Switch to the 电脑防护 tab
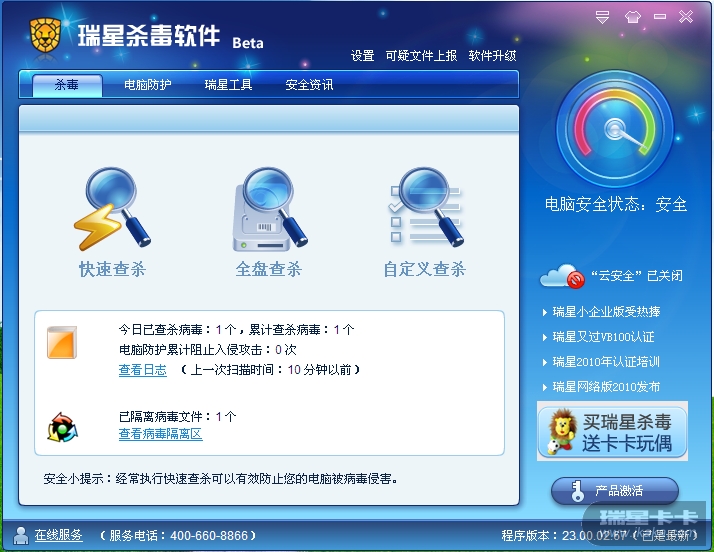This screenshot has height=552, width=714. [148, 85]
